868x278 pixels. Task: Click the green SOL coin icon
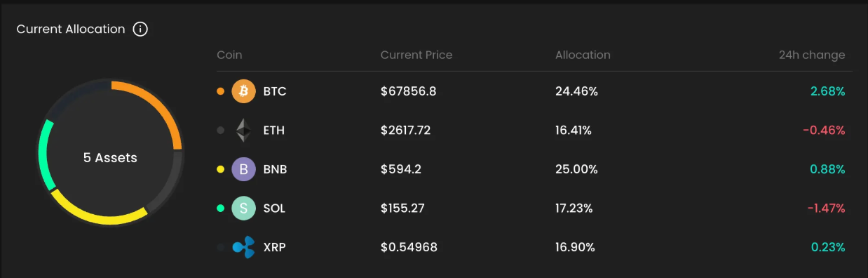tap(244, 208)
